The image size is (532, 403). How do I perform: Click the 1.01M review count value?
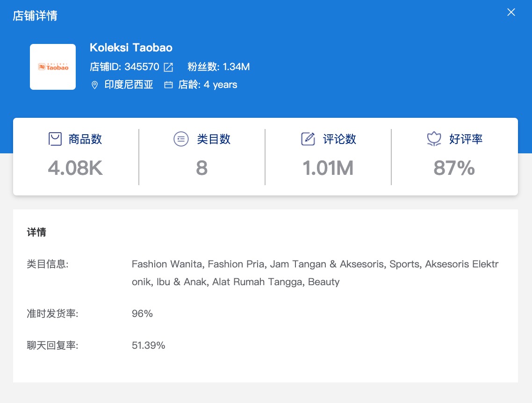coord(328,168)
